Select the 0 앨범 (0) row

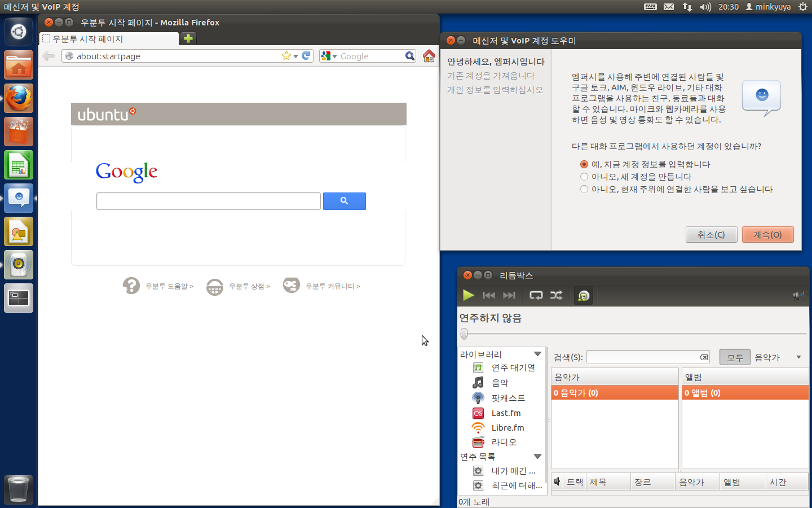[x=745, y=393]
